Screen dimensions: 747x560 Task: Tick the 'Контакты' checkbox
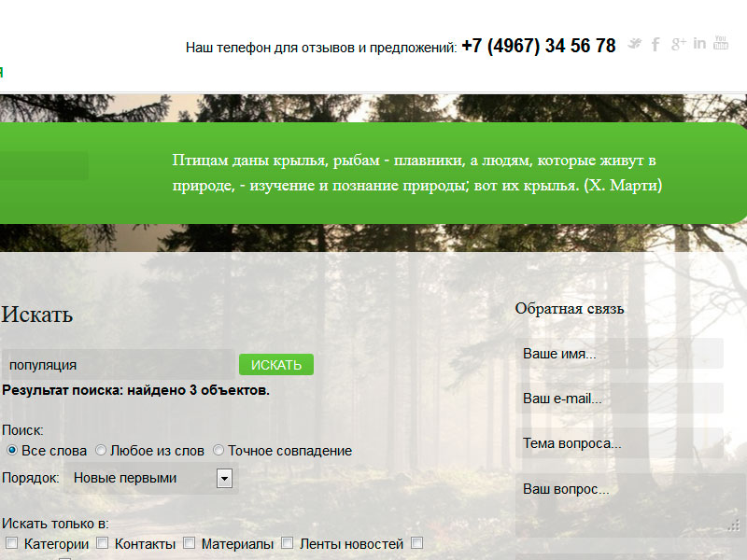click(103, 543)
